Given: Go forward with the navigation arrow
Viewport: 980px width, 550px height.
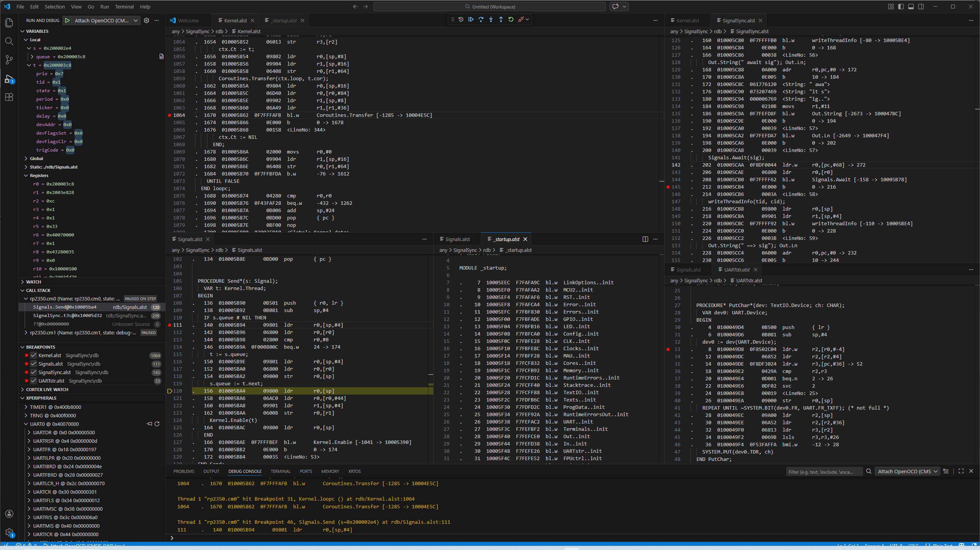Looking at the screenshot, I should (365, 7).
